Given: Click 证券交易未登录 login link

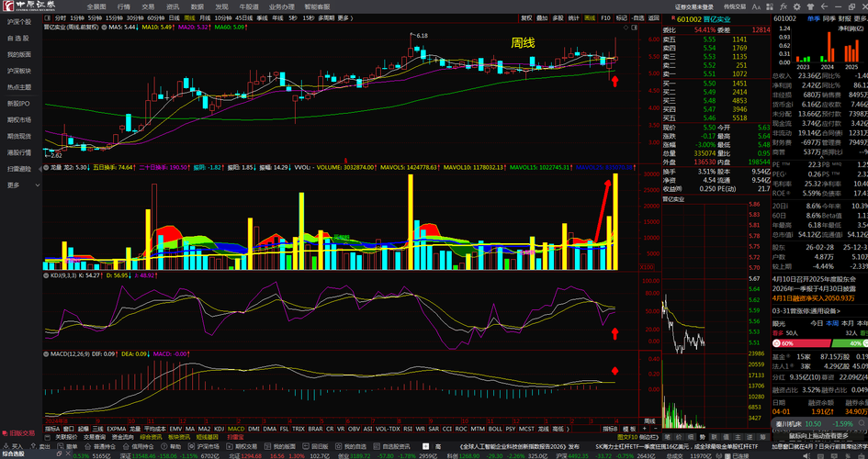Looking at the screenshot, I should (694, 6).
